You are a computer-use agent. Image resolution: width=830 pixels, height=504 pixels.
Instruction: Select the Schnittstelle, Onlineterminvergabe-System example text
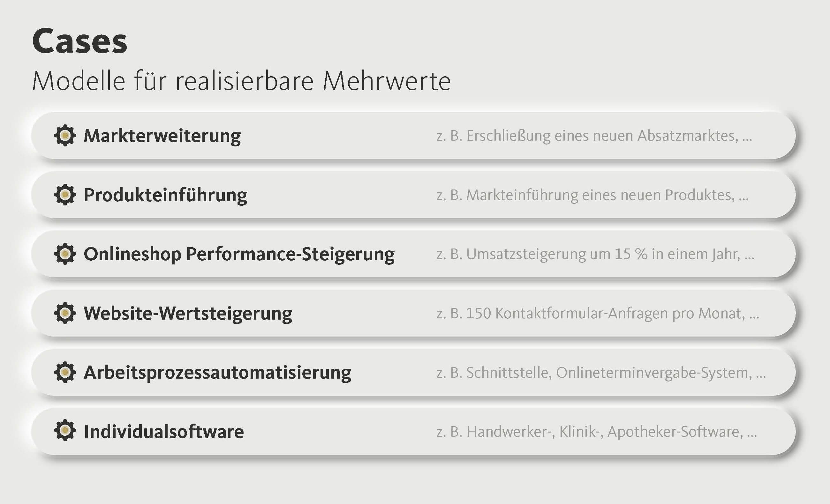click(601, 373)
